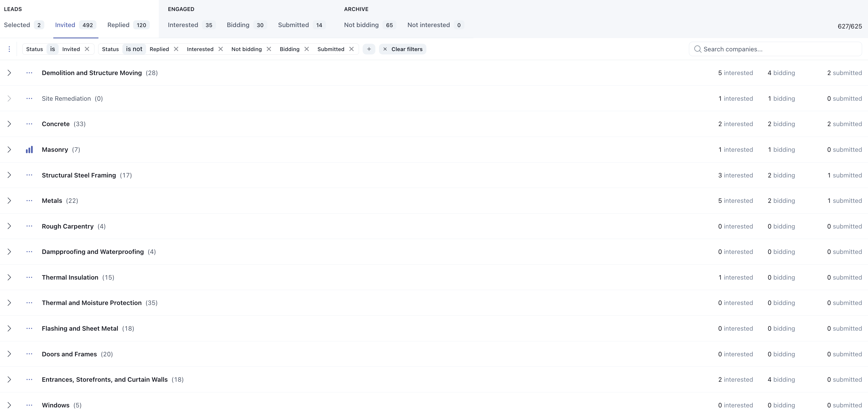Expand the Demolition and Structure Moving group
The width and height of the screenshot is (868, 417).
point(9,73)
